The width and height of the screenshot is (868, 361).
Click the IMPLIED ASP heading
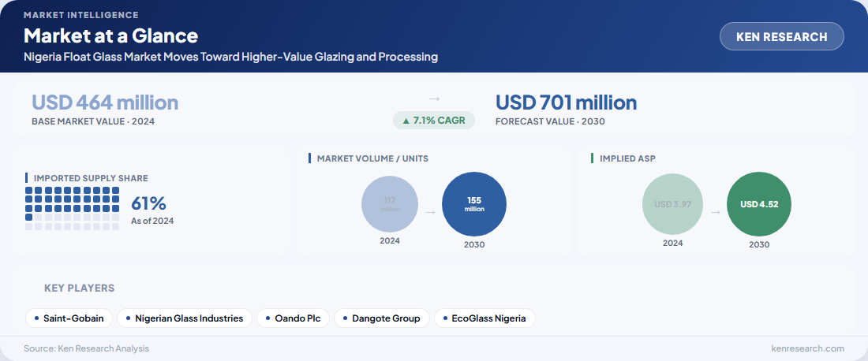627,158
